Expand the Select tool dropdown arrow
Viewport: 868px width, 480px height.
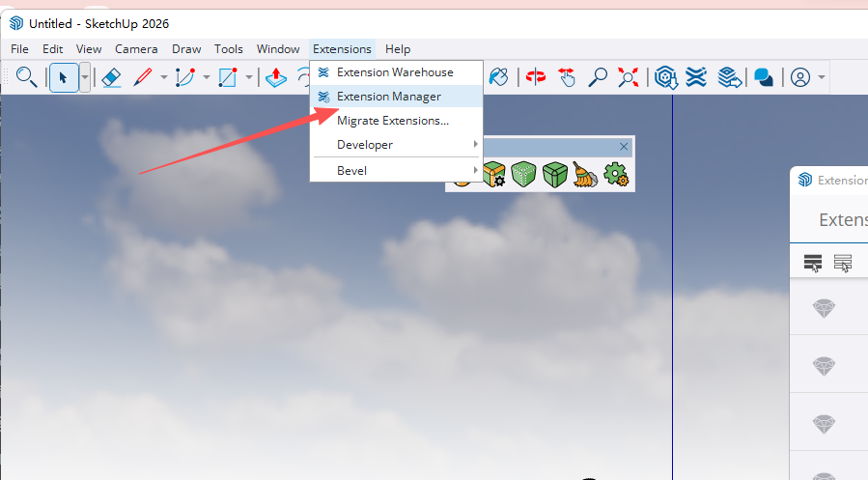point(85,77)
